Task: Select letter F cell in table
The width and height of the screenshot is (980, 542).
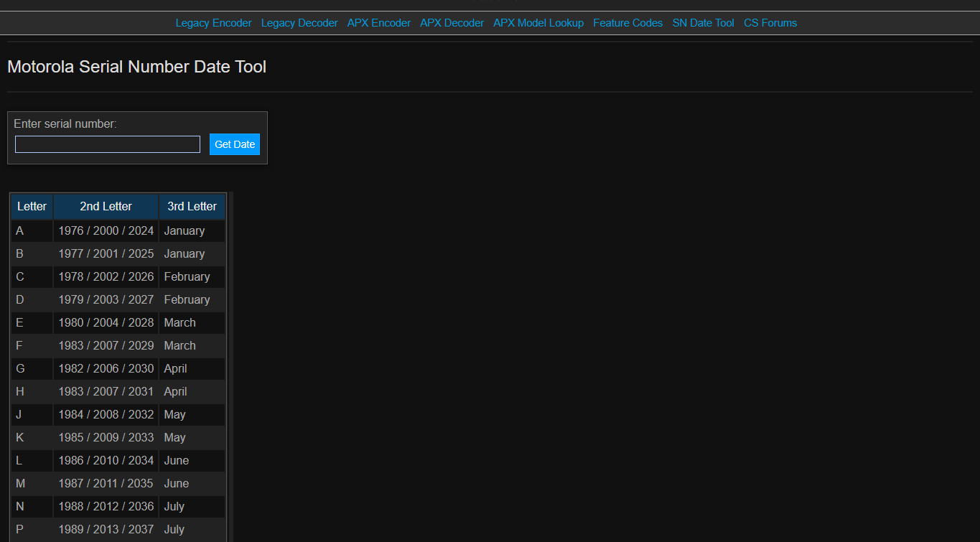Action: [32, 346]
